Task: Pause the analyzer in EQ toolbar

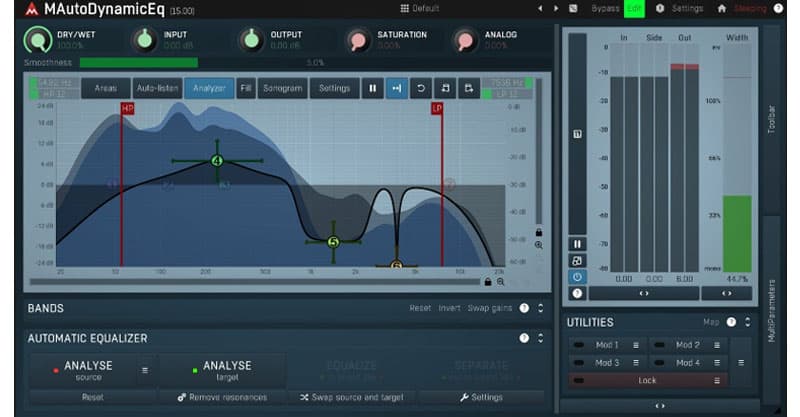Action: 372,88
